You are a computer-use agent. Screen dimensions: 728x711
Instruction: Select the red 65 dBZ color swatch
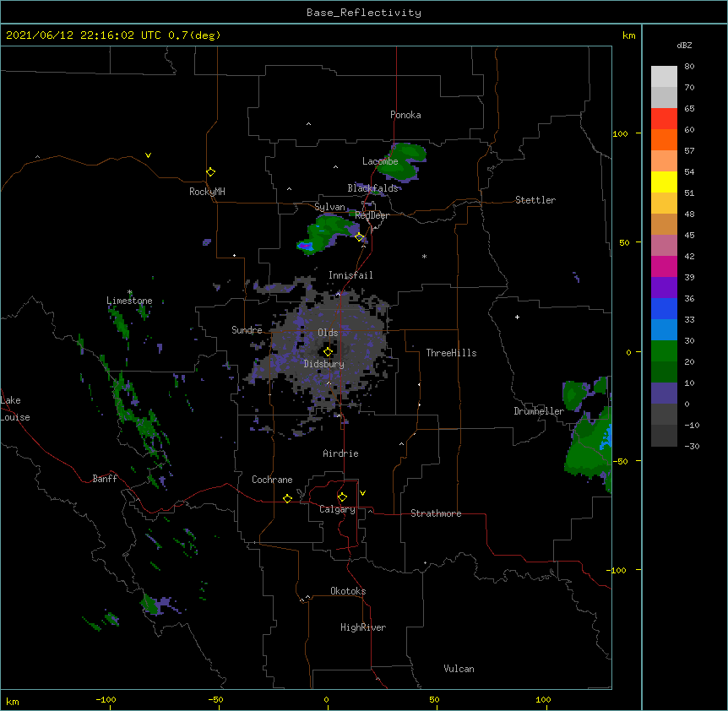[x=664, y=119]
